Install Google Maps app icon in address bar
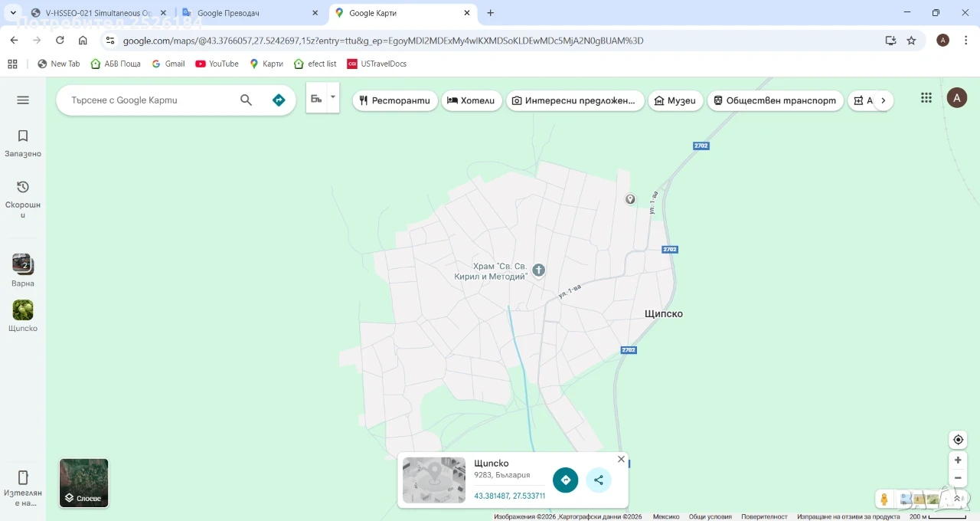Image resolution: width=980 pixels, height=521 pixels. pos(890,41)
